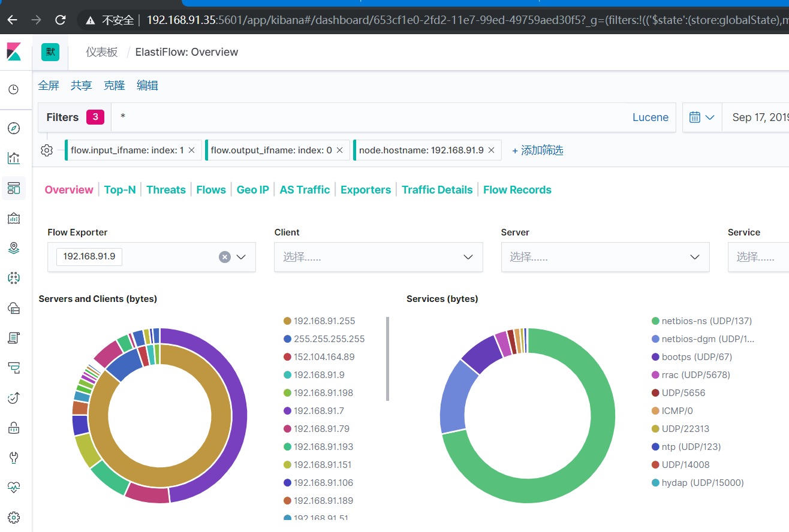Image resolution: width=789 pixels, height=532 pixels.
Task: Switch to the Threats tab
Action: coord(166,189)
